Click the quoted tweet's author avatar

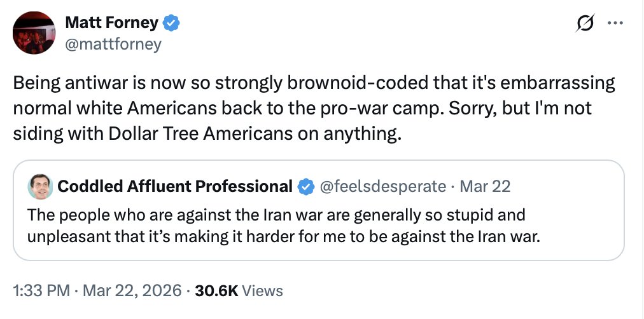(40, 186)
